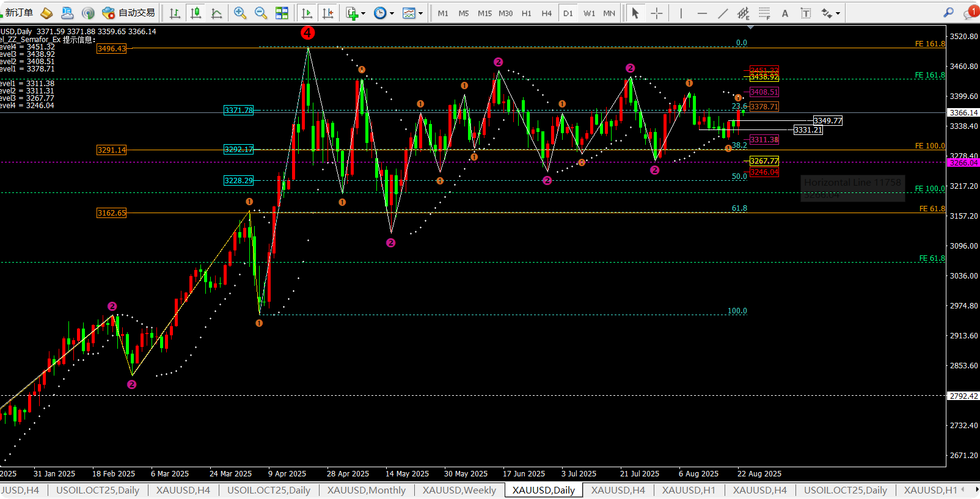Click the red wave 4 marker at top

click(308, 33)
